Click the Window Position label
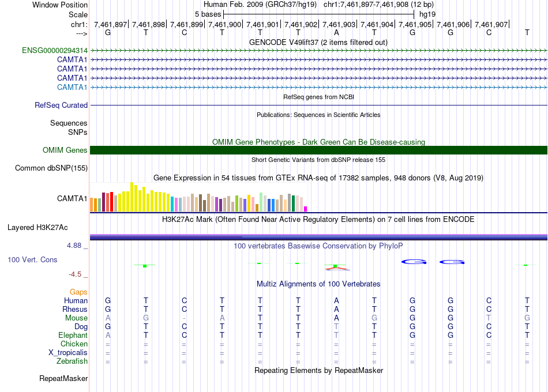This screenshot has width=548, height=392. tap(60, 5)
